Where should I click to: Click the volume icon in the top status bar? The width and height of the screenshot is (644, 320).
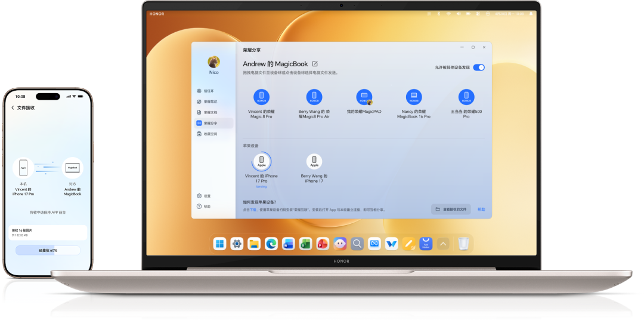[459, 14]
